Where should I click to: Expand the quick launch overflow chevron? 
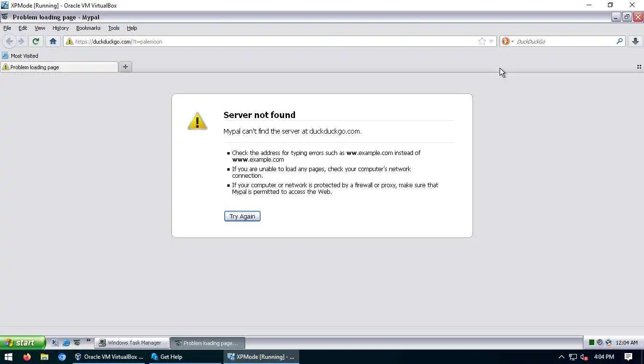[88, 340]
